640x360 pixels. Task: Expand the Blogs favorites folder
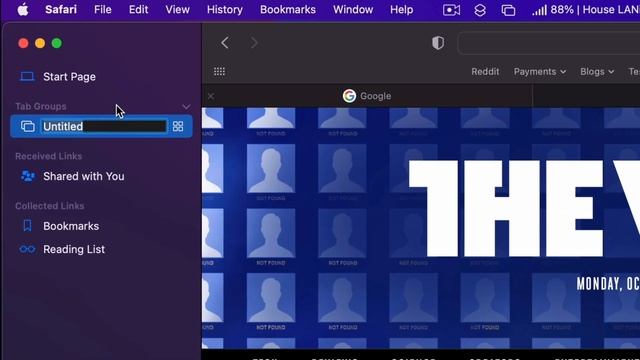597,71
